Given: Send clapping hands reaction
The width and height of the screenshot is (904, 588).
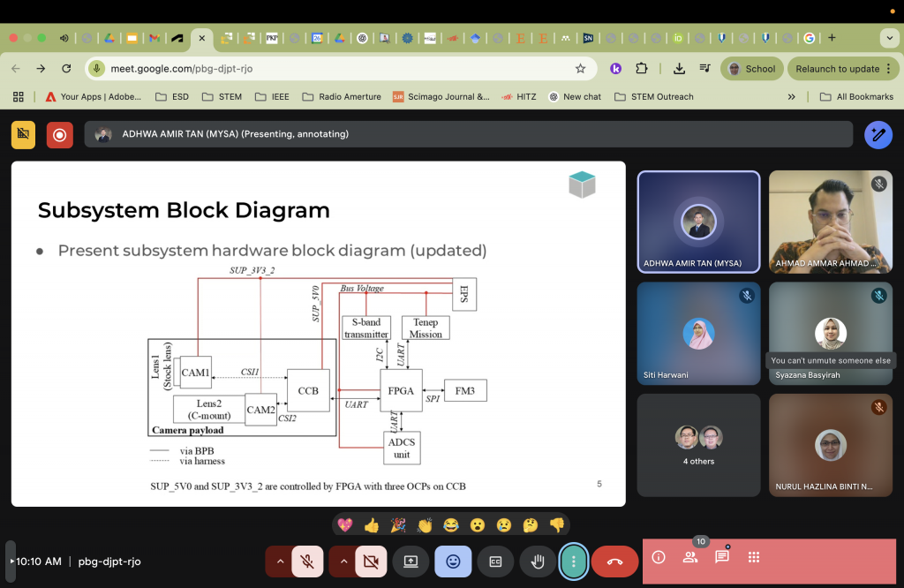Looking at the screenshot, I should [x=425, y=525].
